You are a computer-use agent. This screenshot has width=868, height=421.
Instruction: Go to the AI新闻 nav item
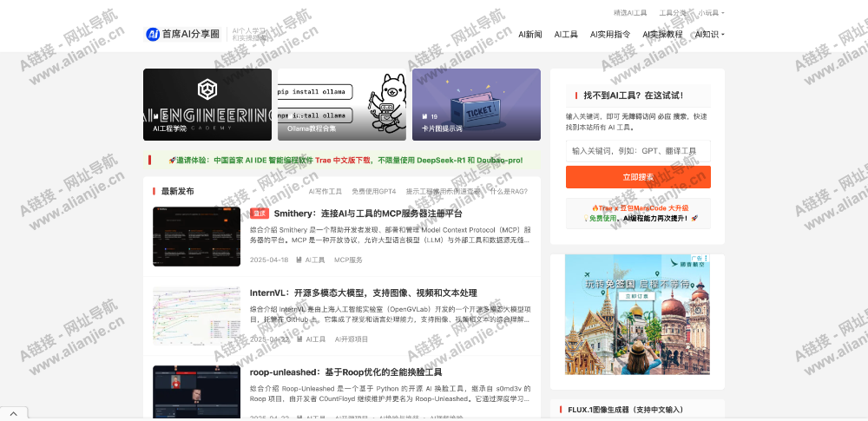click(x=529, y=35)
